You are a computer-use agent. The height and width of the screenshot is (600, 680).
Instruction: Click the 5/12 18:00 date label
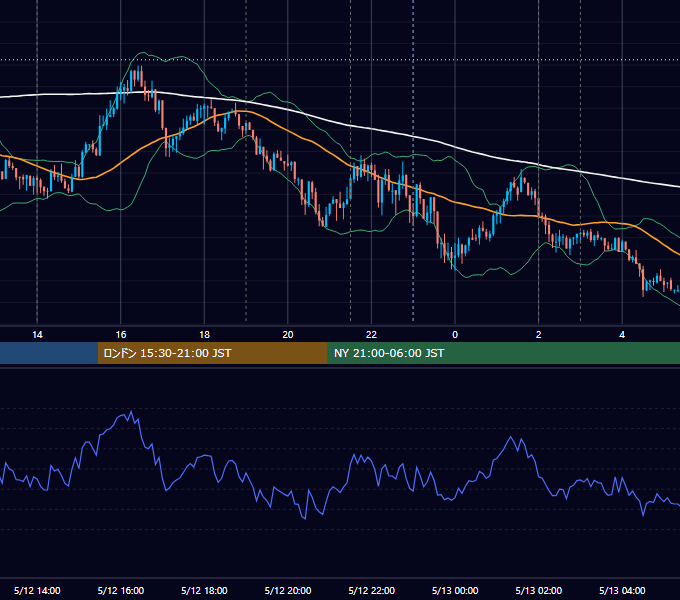coord(204,590)
